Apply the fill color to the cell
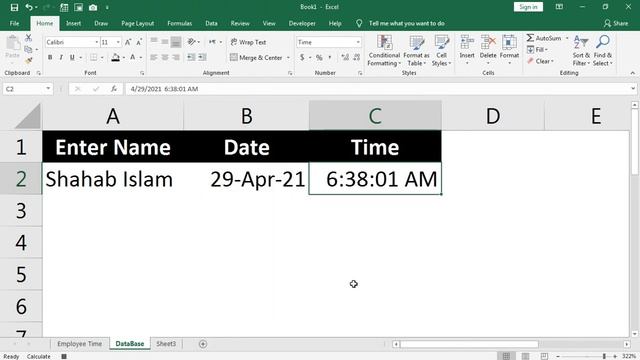The height and width of the screenshot is (360, 640). coord(116,58)
